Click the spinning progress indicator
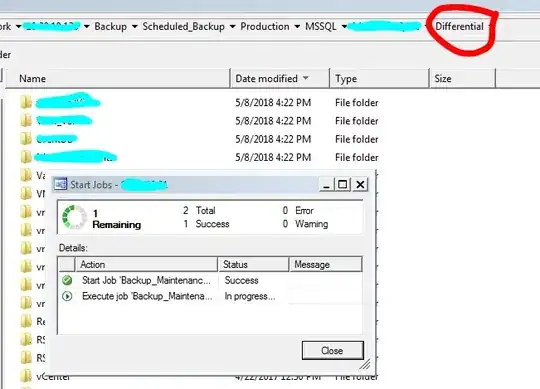Viewport: 540px width, 389px height. point(74,217)
